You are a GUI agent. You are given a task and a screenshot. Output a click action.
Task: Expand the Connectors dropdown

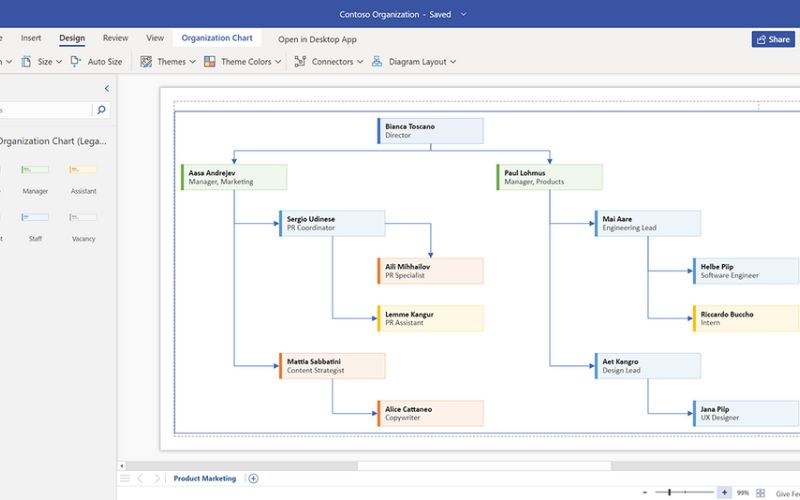click(x=360, y=62)
